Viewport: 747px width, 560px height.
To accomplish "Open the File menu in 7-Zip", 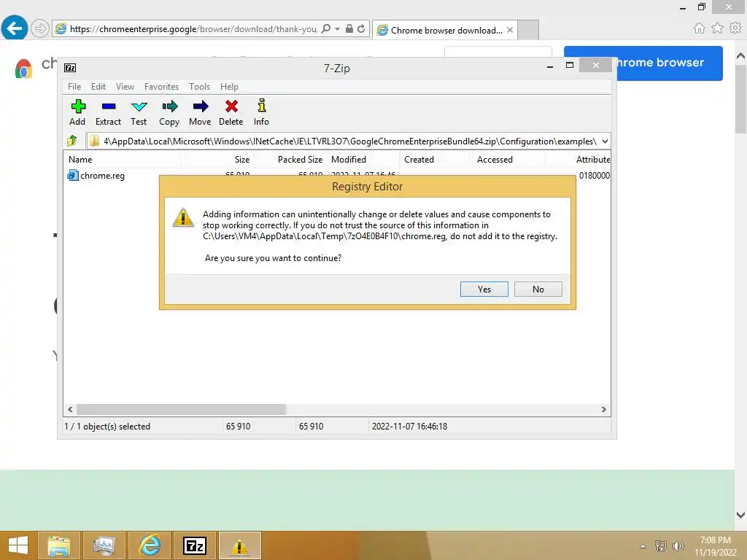I will coord(74,87).
